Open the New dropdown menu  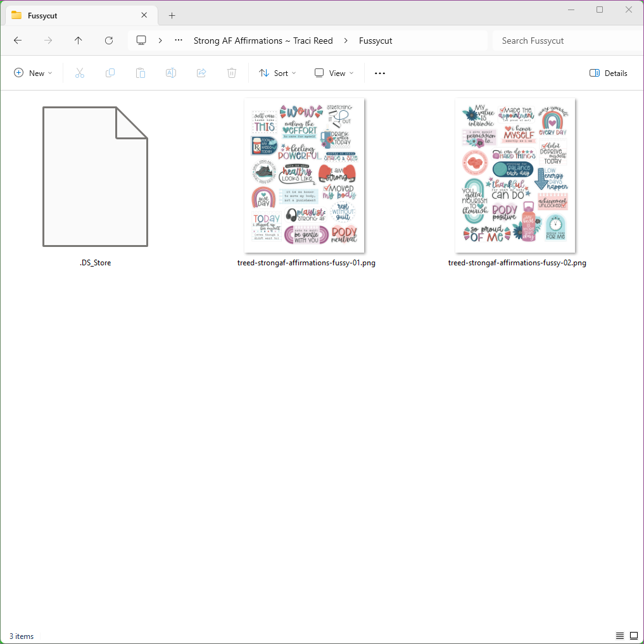tap(33, 73)
